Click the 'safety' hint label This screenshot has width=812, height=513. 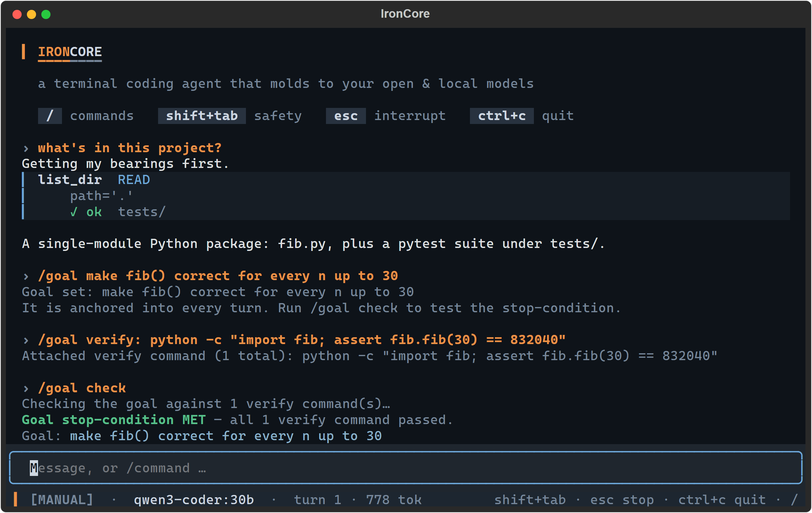pyautogui.click(x=278, y=116)
